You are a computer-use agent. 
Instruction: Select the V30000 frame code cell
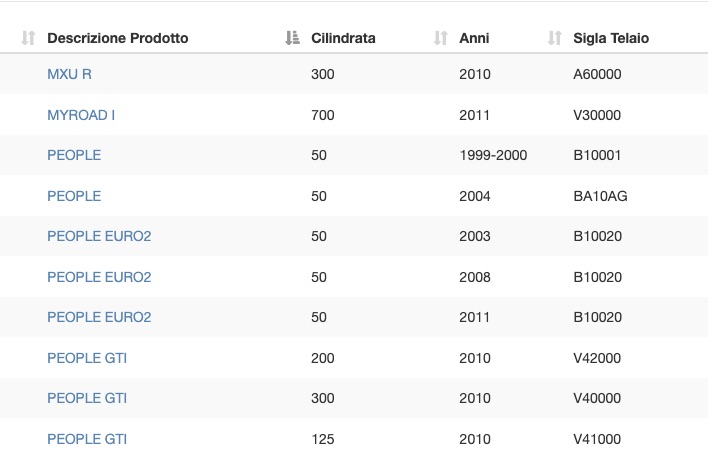point(597,115)
